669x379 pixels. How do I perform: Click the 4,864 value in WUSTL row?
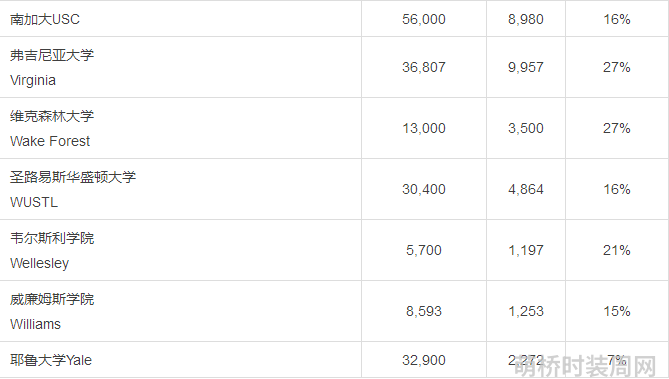point(526,189)
